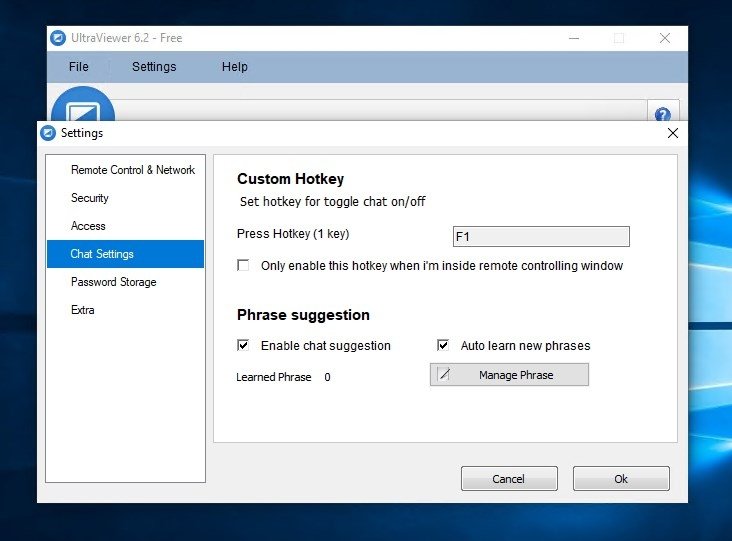The image size is (732, 541).
Task: Click the large UltraViewer logo behind Settings dialog
Action: [83, 104]
